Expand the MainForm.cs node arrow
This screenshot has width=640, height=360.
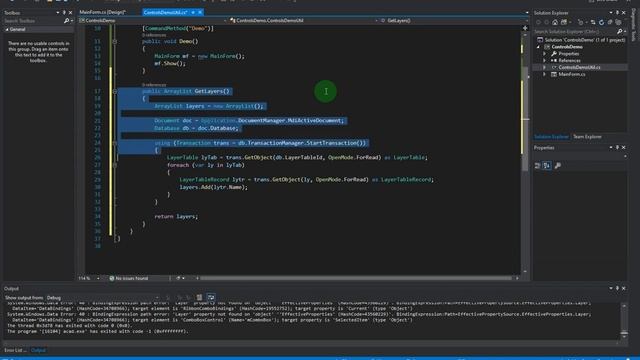(x=544, y=74)
